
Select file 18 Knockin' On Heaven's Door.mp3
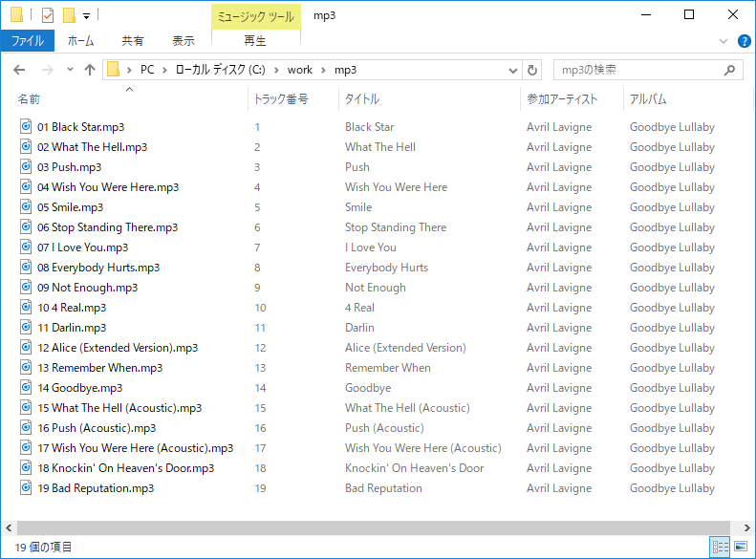point(126,468)
